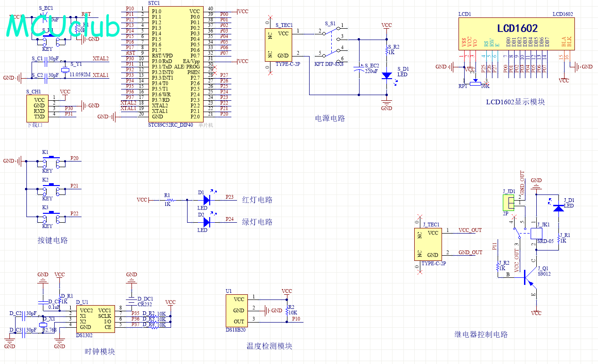Viewport: 598px width, 364px height.
Task: Select the 继电器控制电路 text label
Action: pyautogui.click(x=481, y=334)
